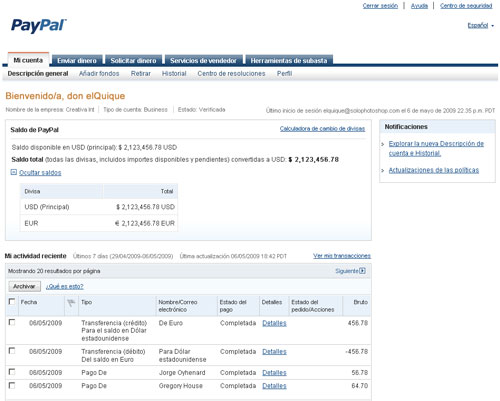
Task: Click the -456.78 gross amount
Action: click(357, 352)
